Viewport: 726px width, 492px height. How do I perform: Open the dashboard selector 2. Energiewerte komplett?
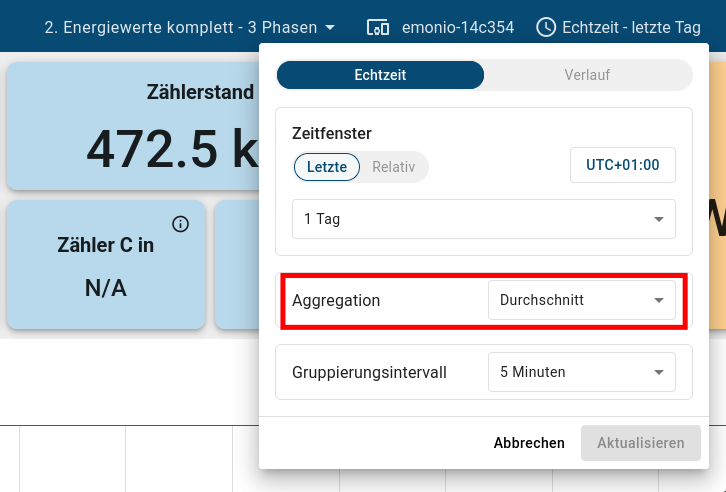(180, 27)
